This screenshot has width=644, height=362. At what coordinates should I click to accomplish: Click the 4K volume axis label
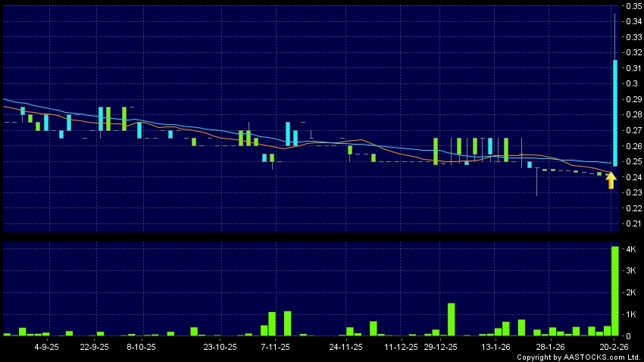click(x=629, y=249)
